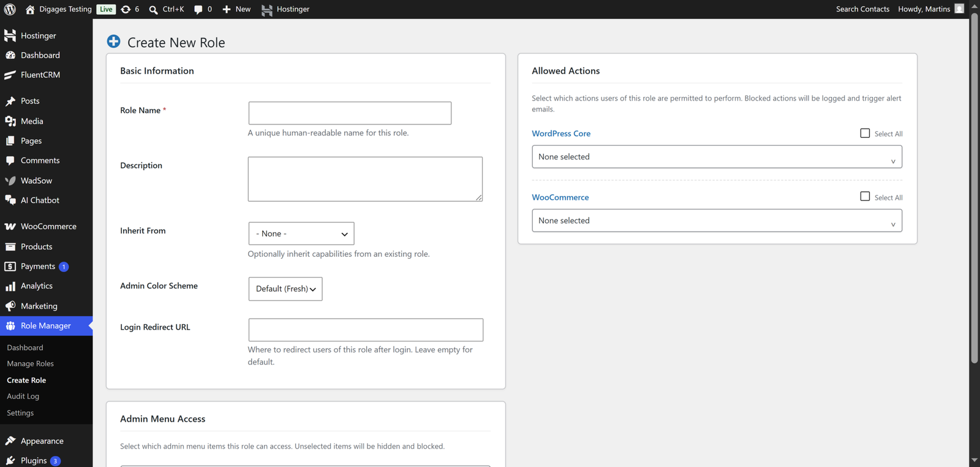Expand the WooCommerce actions dropdown
The width and height of the screenshot is (980, 467).
point(717,221)
